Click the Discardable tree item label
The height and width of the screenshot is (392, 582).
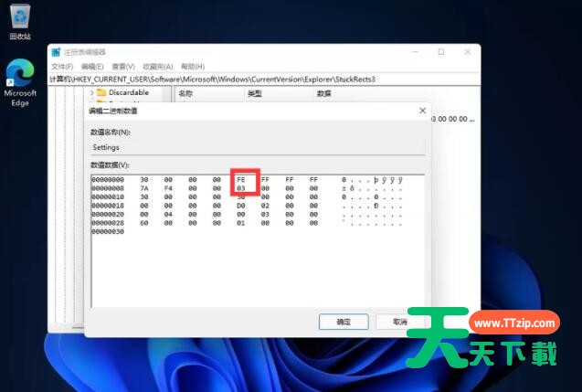coord(129,92)
